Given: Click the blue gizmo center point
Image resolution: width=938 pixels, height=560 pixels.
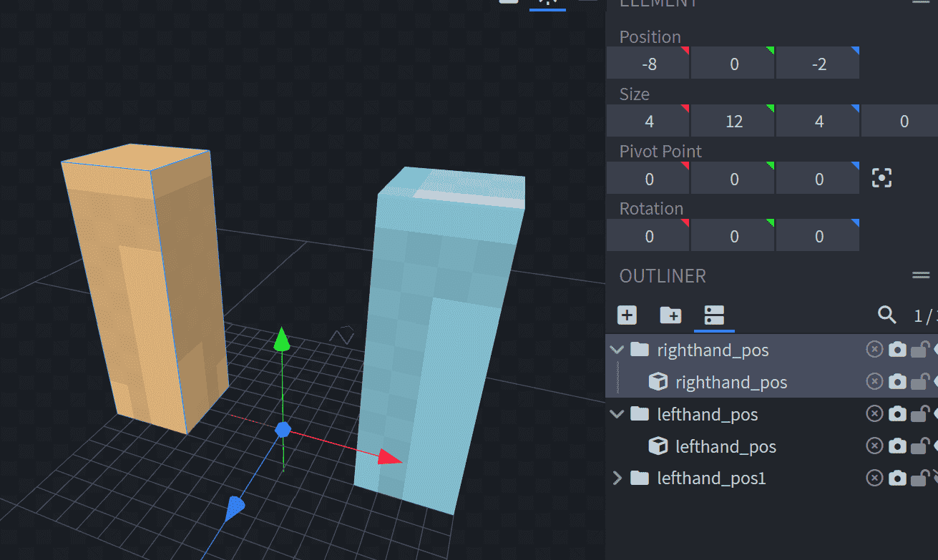Looking at the screenshot, I should click(283, 429).
